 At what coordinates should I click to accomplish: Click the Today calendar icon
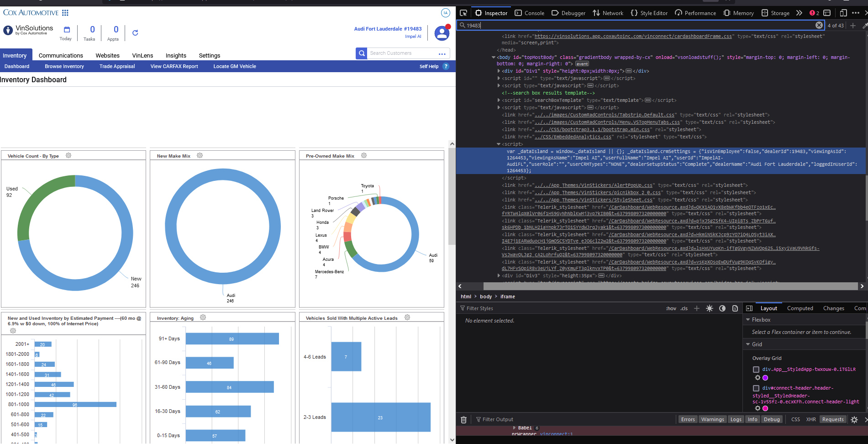point(67,30)
